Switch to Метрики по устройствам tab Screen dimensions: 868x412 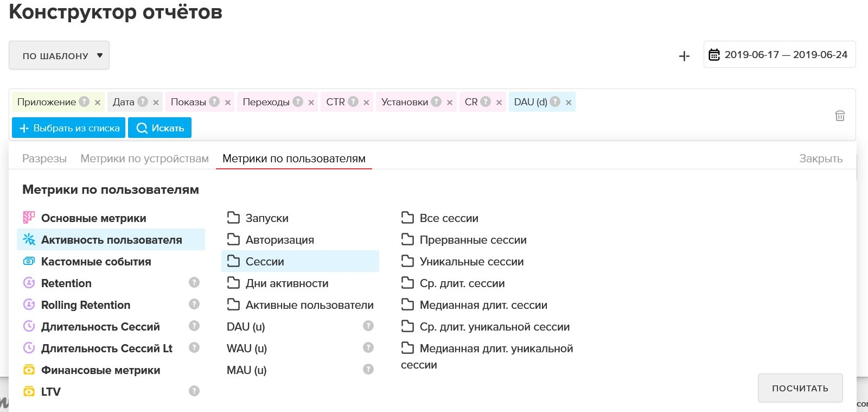click(144, 159)
